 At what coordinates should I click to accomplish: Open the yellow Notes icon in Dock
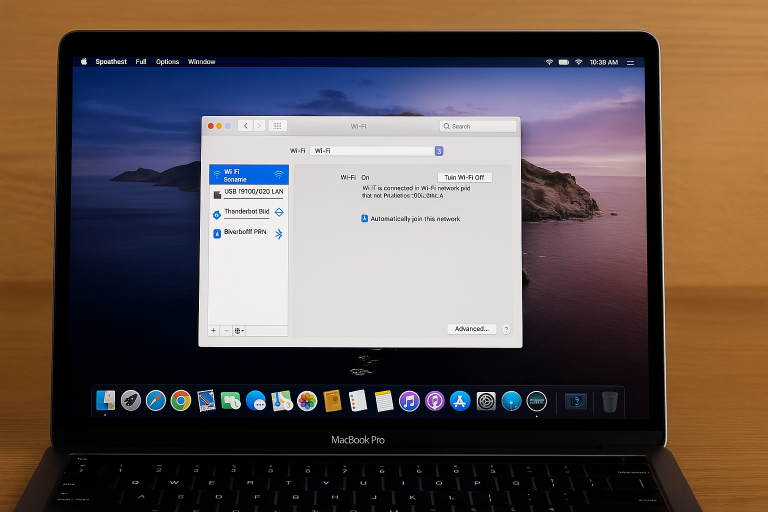tap(384, 401)
